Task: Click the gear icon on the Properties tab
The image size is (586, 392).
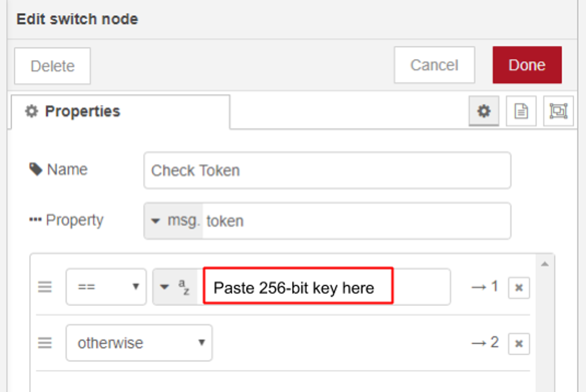Action: pos(31,111)
